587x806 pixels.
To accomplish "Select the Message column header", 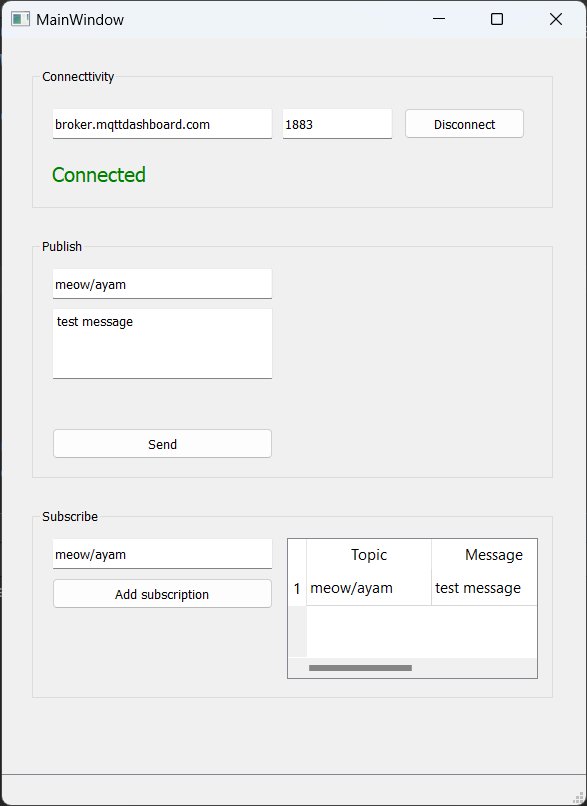I will coord(484,555).
